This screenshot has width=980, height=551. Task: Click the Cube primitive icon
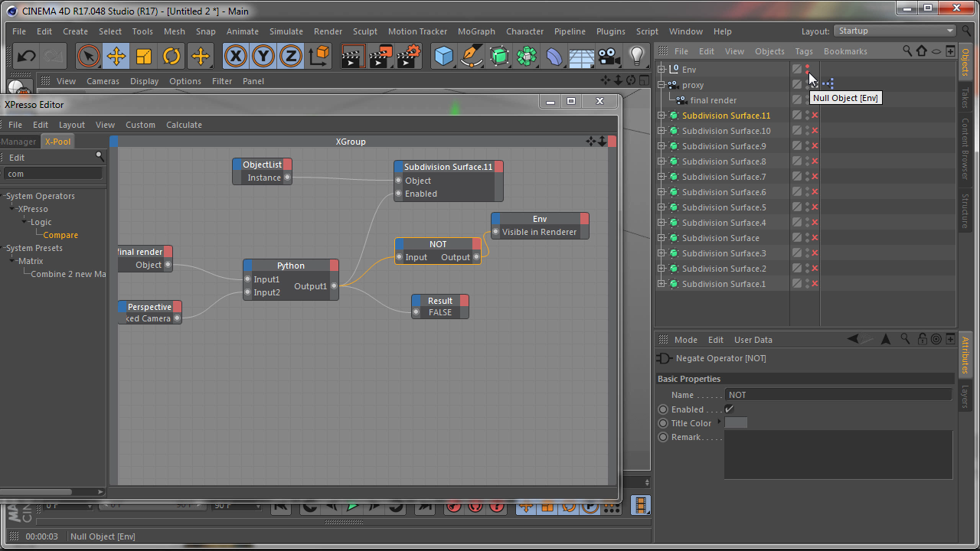[x=444, y=56]
